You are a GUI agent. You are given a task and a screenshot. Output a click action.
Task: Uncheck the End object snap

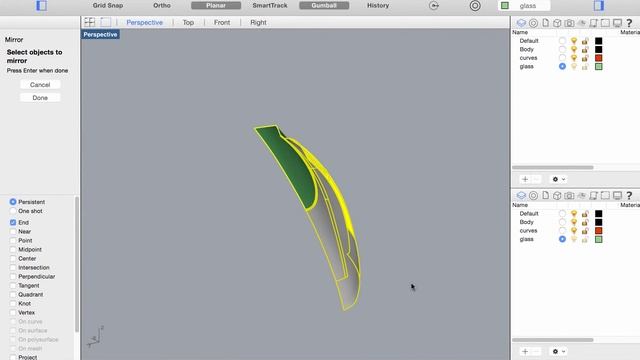coord(13,222)
